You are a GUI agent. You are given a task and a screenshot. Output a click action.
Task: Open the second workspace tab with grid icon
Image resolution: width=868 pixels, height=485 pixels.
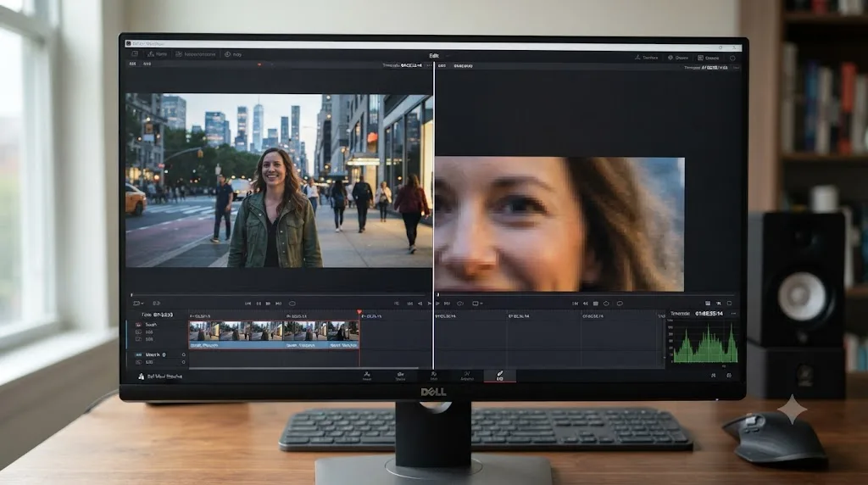point(196,54)
